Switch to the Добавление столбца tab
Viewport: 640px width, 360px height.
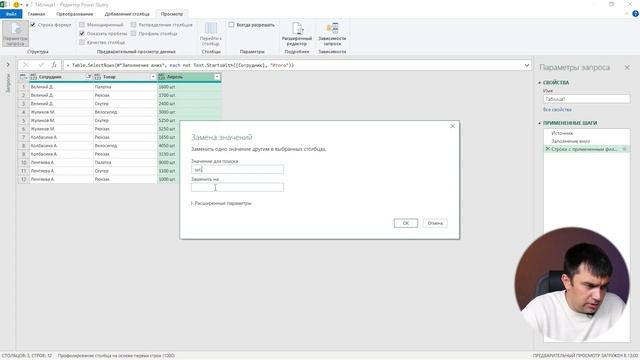(127, 14)
